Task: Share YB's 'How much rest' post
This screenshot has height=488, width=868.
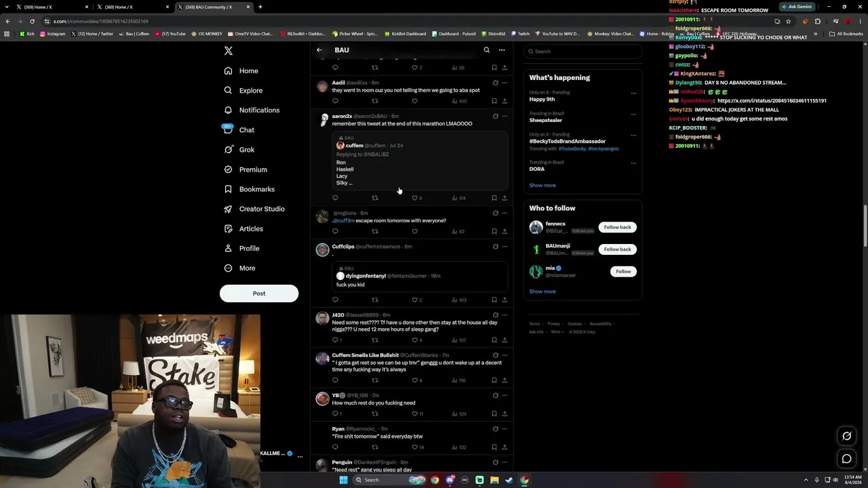Action: coord(505,413)
